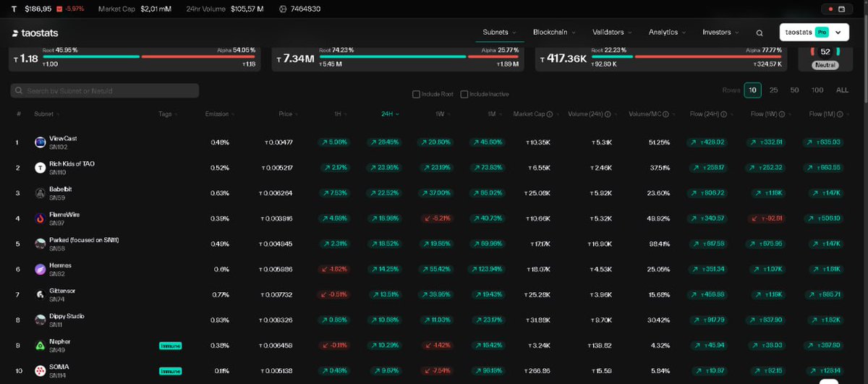Select the Babelbit subnet icon
868x384 pixels.
[x=41, y=193]
